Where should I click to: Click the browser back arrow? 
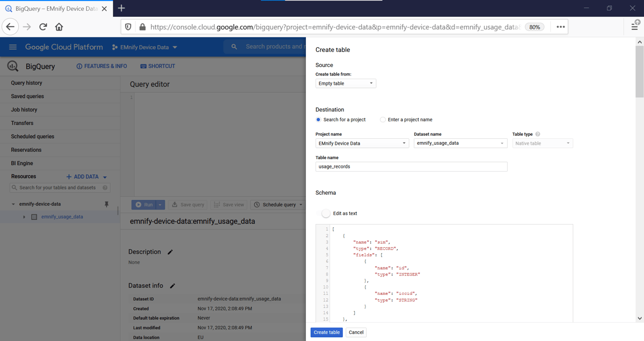coord(10,27)
